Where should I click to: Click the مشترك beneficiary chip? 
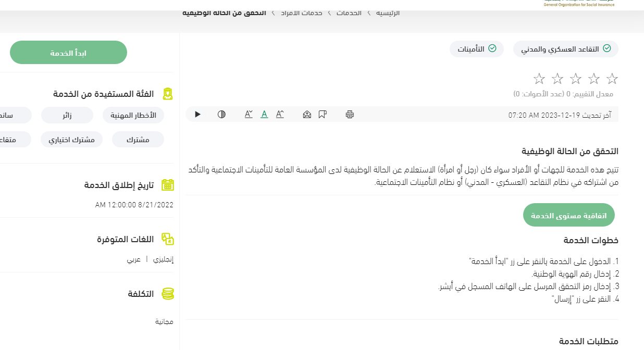tap(138, 140)
